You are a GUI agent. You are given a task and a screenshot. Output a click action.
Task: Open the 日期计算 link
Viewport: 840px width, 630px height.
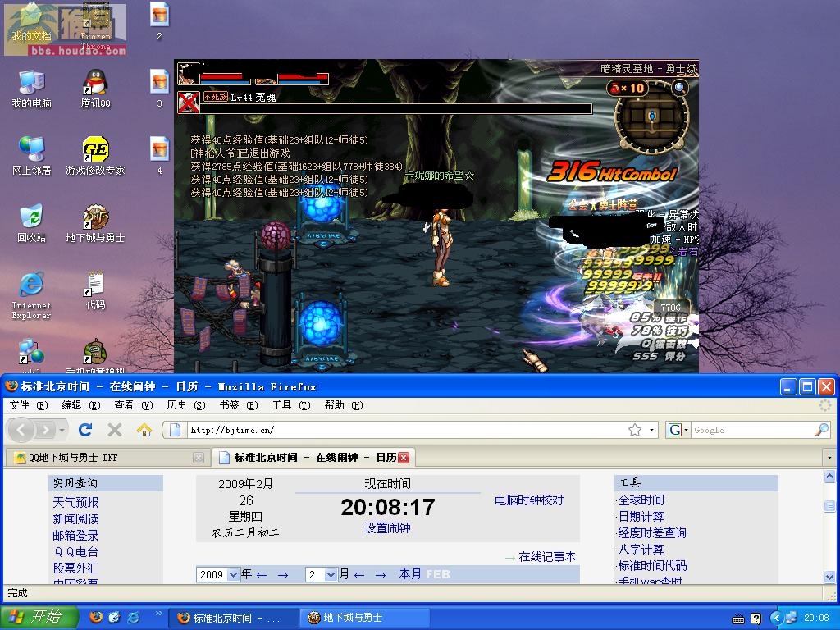click(x=641, y=517)
